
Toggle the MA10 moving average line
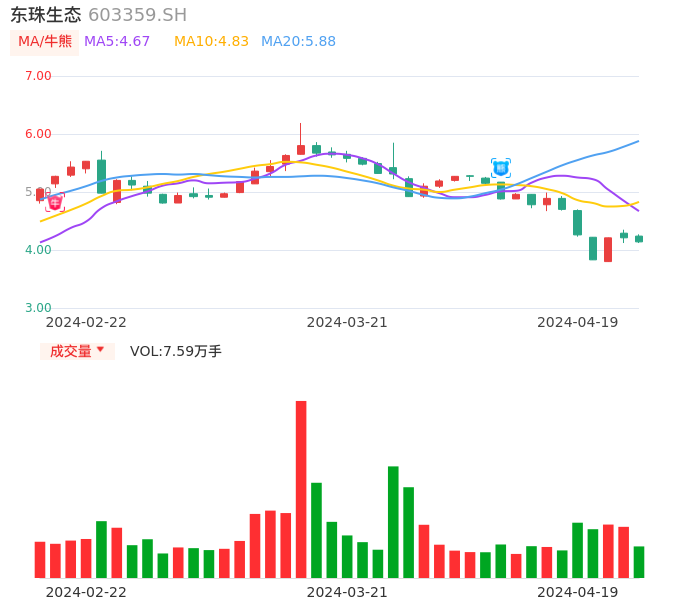211,42
